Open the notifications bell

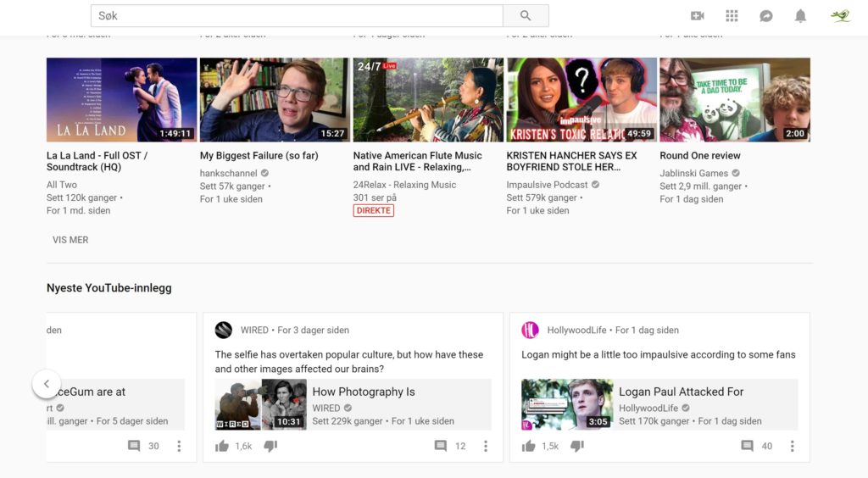click(800, 16)
